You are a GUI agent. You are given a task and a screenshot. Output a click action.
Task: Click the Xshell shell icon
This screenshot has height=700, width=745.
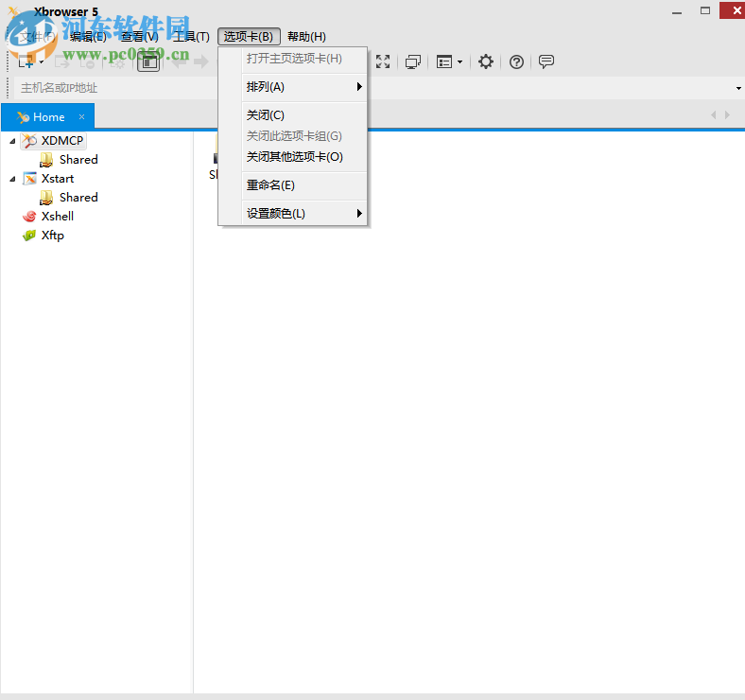[x=29, y=217]
